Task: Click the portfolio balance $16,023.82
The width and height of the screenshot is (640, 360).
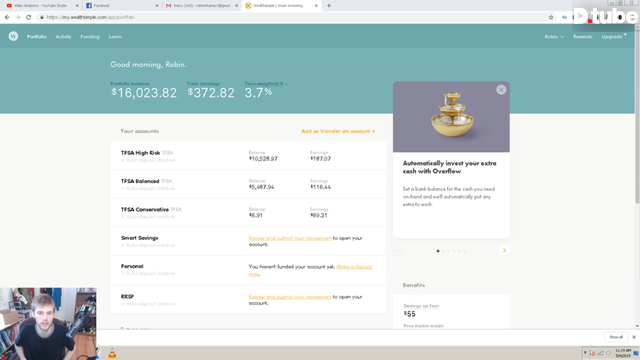Action: (x=144, y=93)
